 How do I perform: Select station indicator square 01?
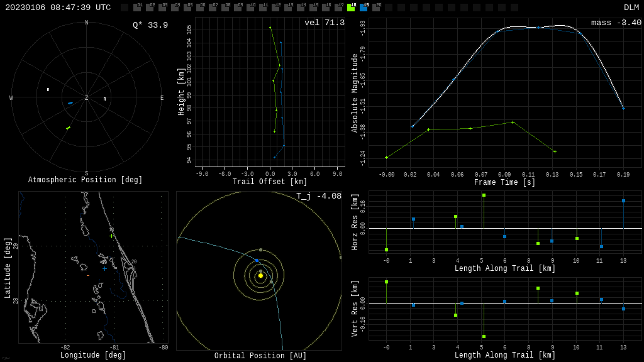click(137, 8)
